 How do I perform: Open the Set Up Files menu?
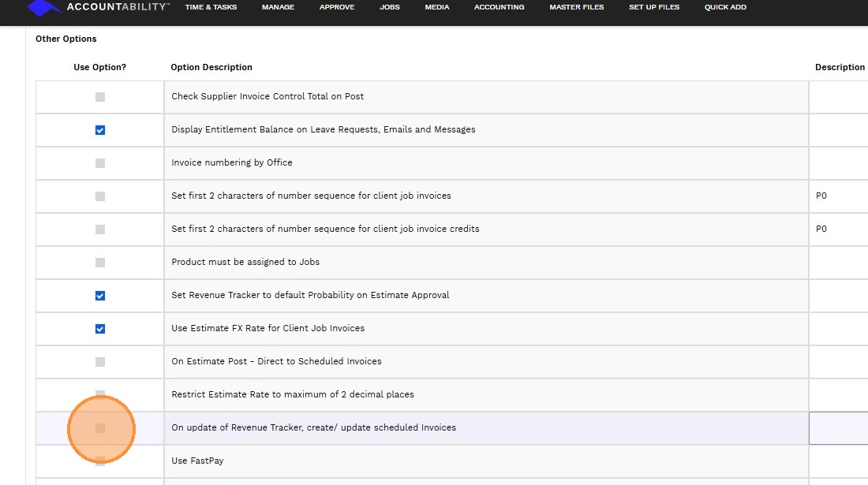pos(654,7)
